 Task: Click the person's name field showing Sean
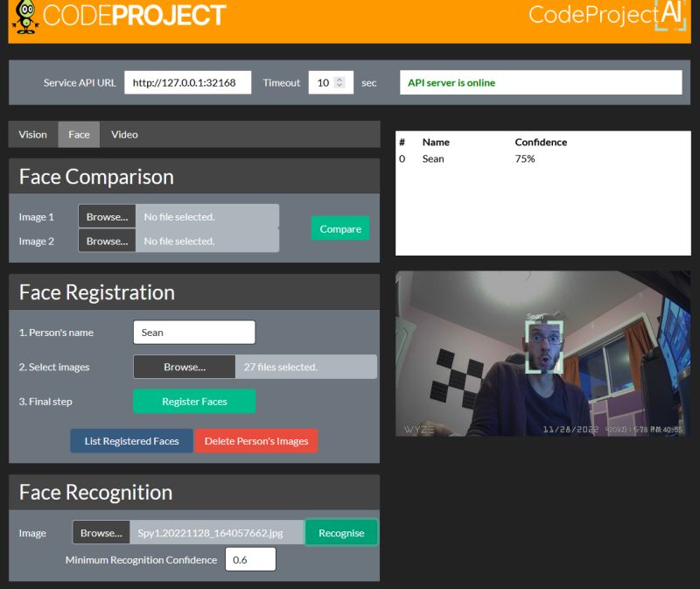pyautogui.click(x=193, y=332)
